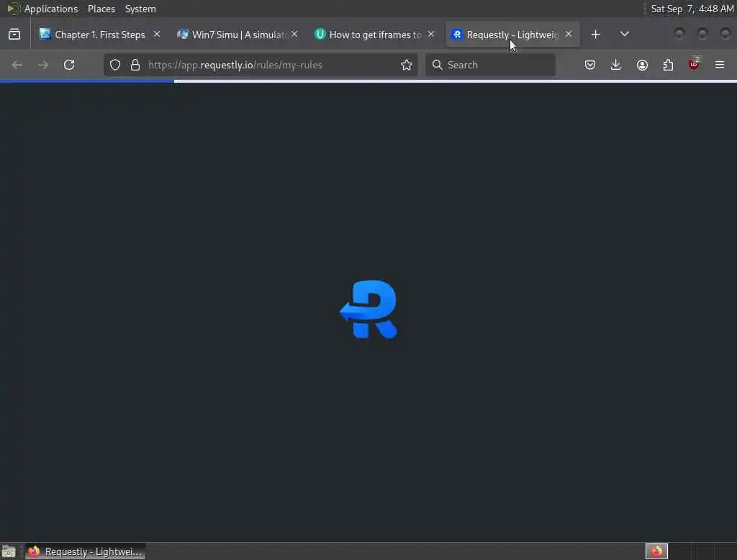This screenshot has width=737, height=560.
Task: Open Firefox View recent browsing icon
Action: tap(14, 35)
